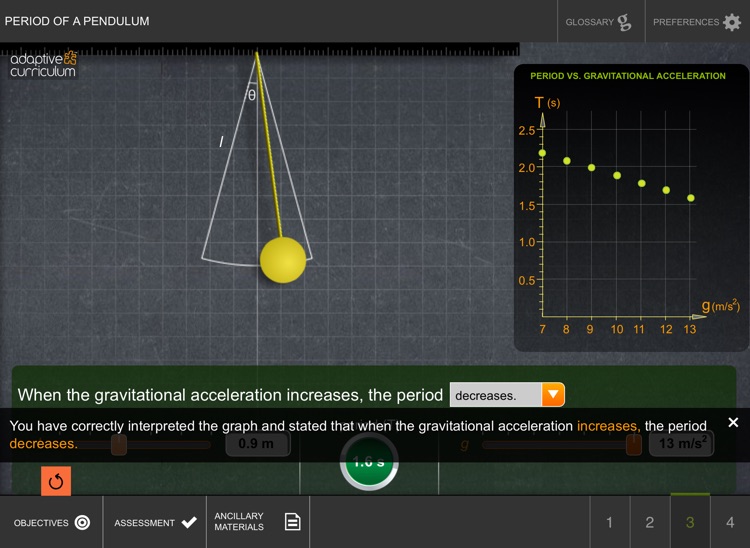Click the orange word 'decreases.' in feedback
This screenshot has height=548, width=750.
tap(44, 444)
